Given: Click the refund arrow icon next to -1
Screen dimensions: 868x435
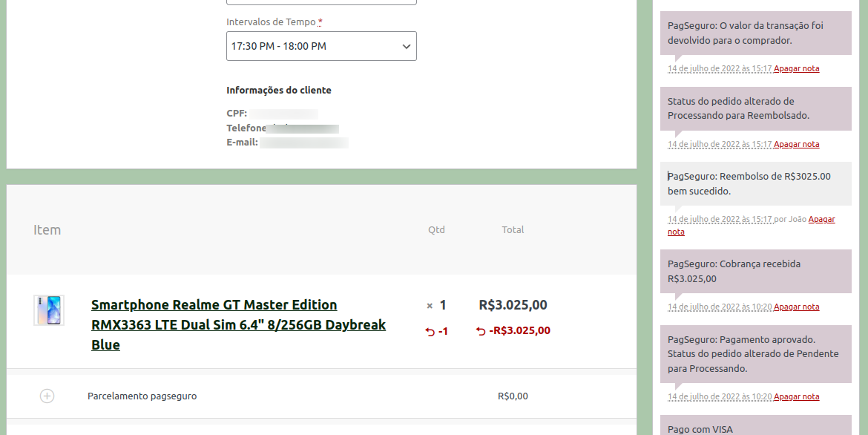Looking at the screenshot, I should [x=430, y=332].
